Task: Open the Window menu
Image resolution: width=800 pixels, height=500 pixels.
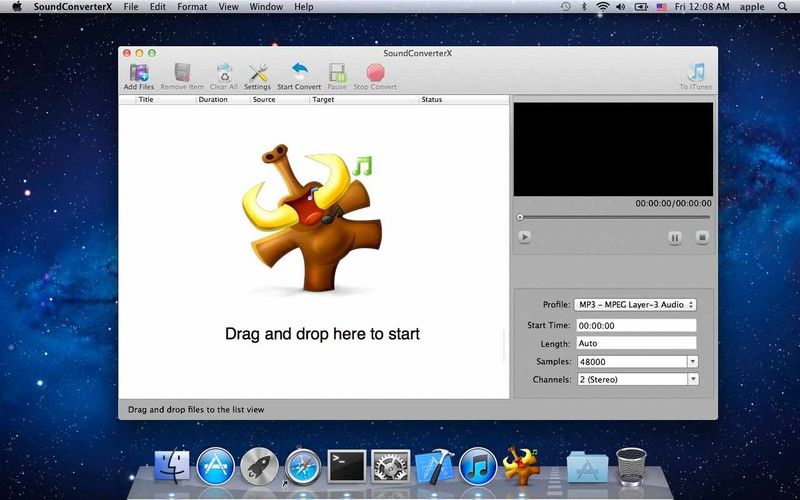Action: point(266,7)
